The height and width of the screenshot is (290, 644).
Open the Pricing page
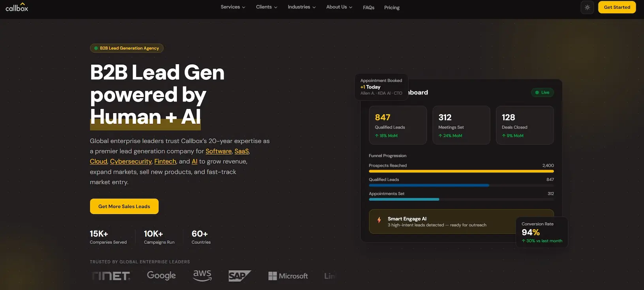click(392, 7)
